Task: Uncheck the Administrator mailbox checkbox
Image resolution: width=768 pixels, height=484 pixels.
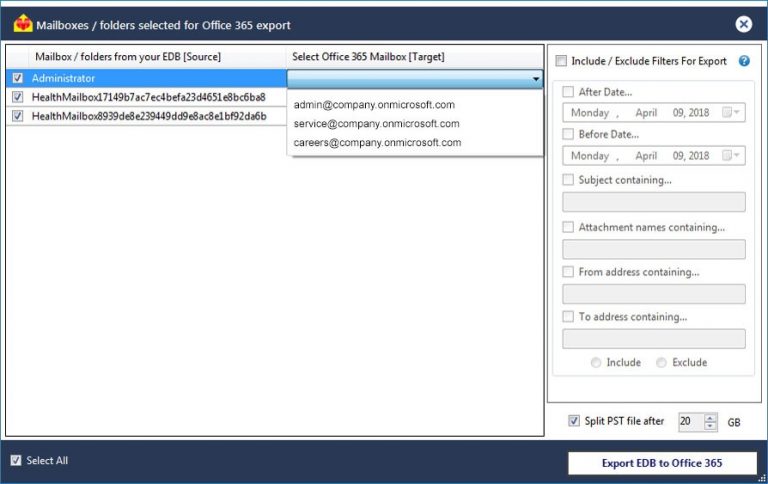Action: [18, 78]
